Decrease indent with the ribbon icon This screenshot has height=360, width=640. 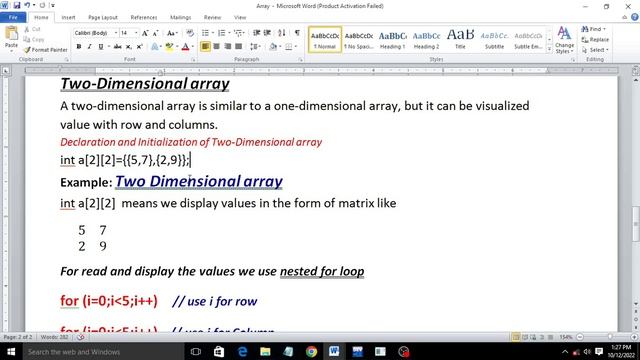(x=256, y=33)
